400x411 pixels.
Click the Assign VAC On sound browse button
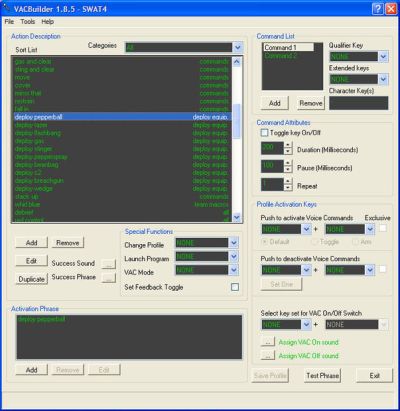click(267, 342)
